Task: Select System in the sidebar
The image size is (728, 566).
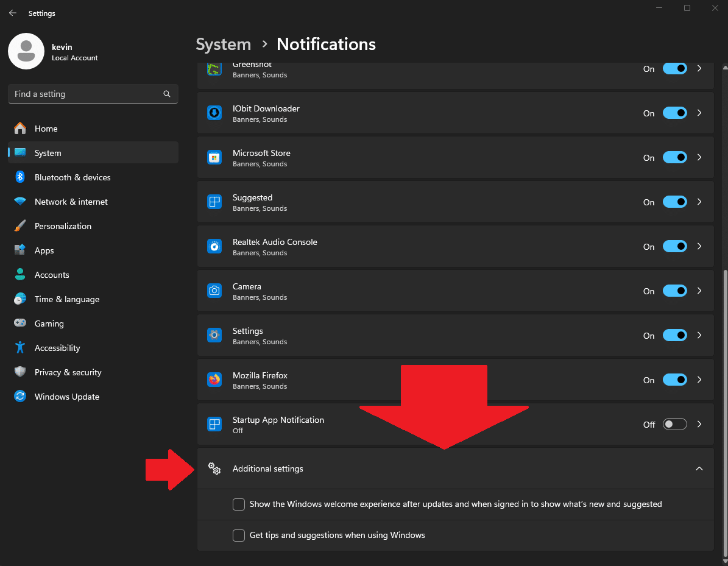Action: point(93,153)
